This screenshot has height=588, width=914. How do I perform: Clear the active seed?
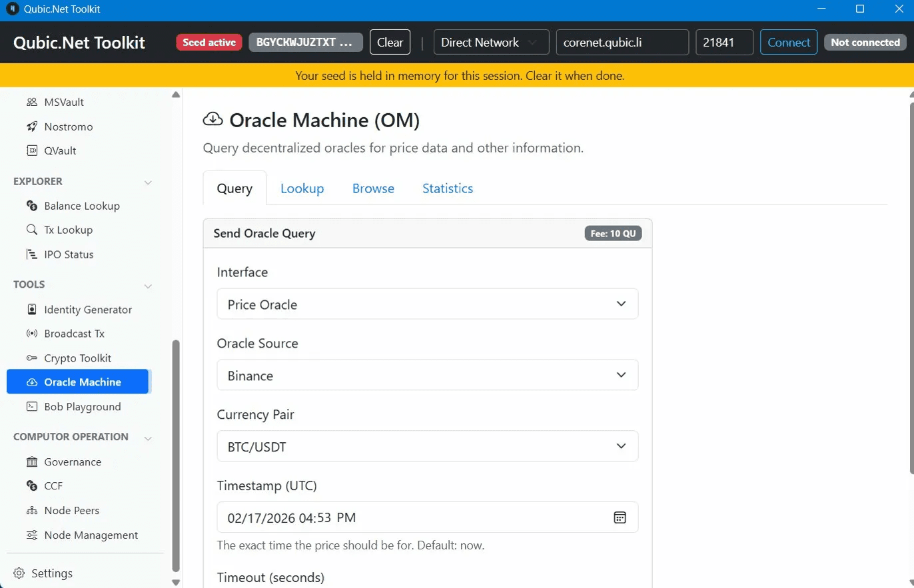click(x=390, y=42)
